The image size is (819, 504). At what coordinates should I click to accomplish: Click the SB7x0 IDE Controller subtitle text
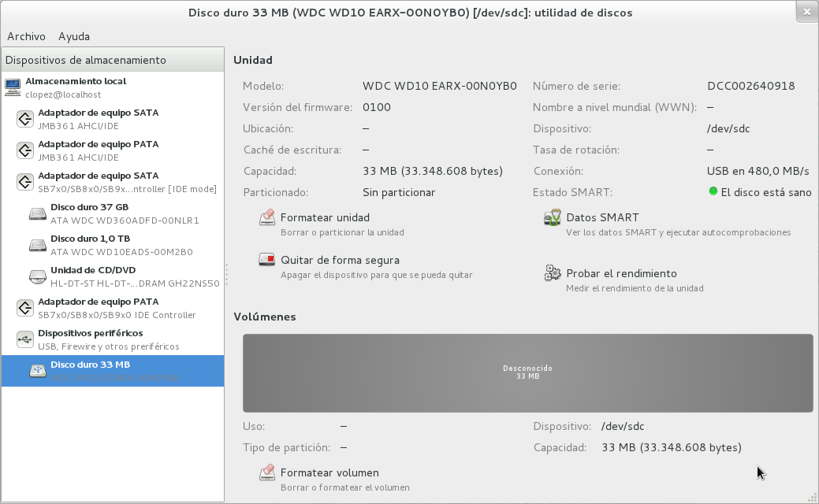pyautogui.click(x=117, y=315)
